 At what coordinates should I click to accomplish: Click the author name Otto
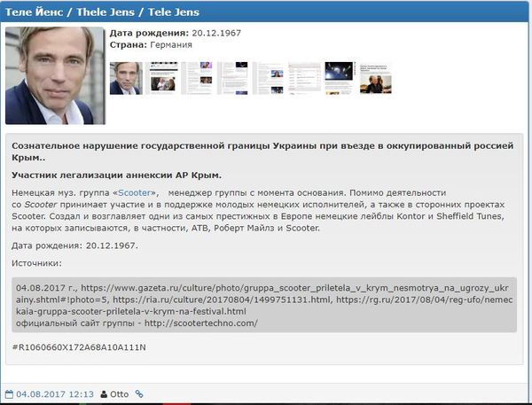[x=120, y=394]
